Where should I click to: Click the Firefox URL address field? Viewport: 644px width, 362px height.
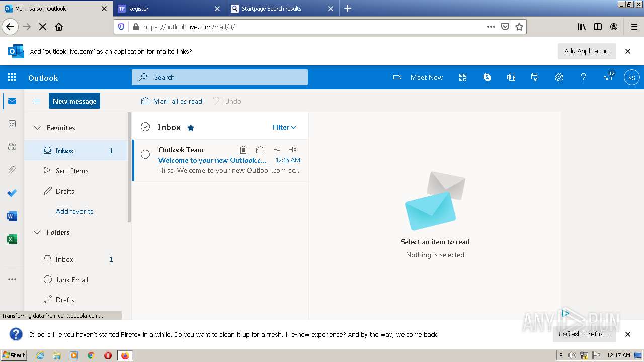(312, 27)
